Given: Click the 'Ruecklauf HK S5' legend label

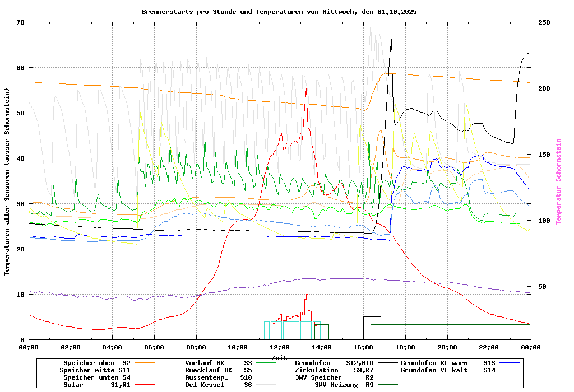Looking at the screenshot, I should (x=219, y=370).
